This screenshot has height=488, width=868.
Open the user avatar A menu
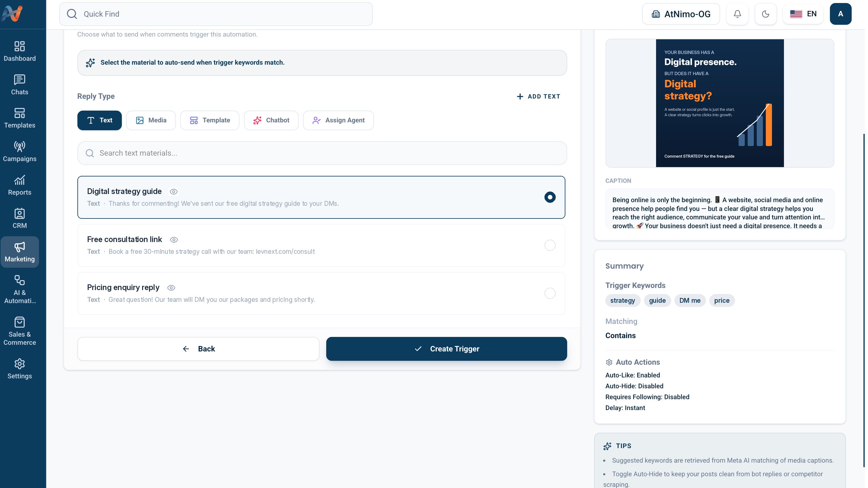840,14
